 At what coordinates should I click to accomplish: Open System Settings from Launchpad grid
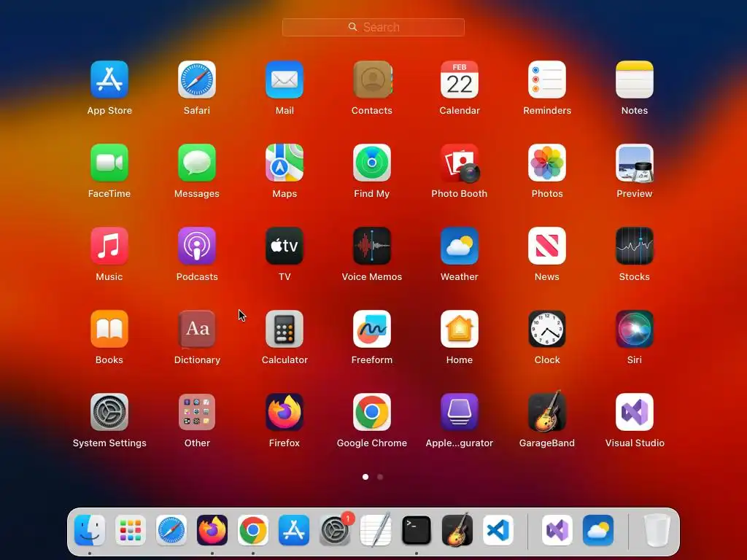[109, 412]
